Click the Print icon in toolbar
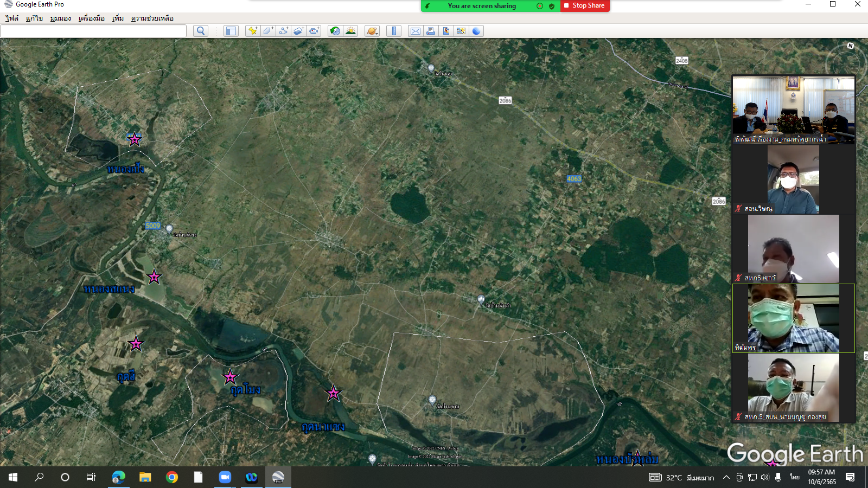 pos(431,31)
